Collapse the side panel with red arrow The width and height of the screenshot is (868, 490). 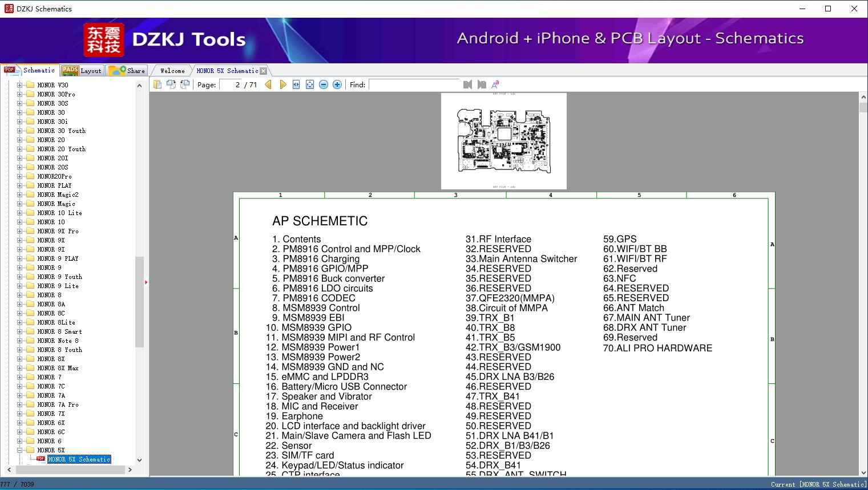[147, 282]
